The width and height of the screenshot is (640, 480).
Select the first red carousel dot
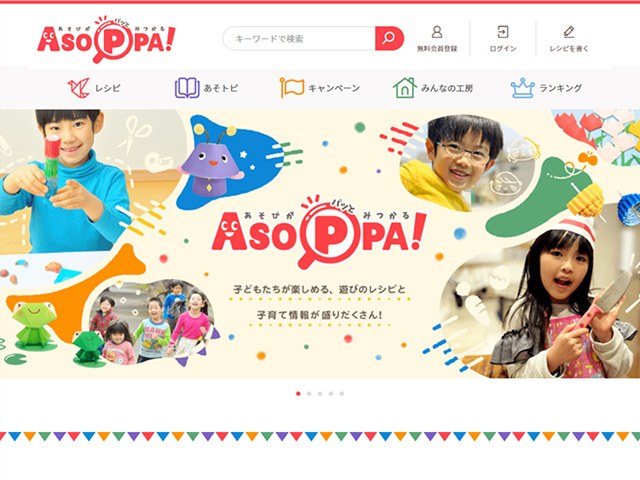click(x=298, y=393)
